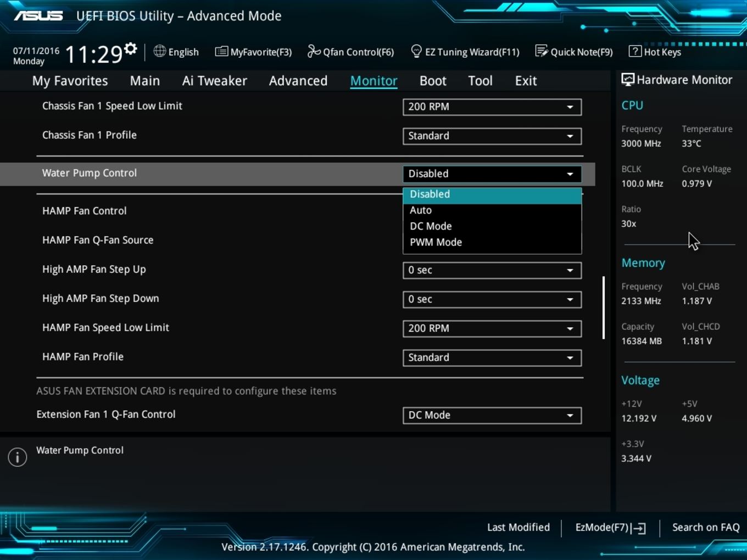The width and height of the screenshot is (747, 560).
Task: Click the Voltage heading in Hardware Monitor
Action: tap(640, 380)
